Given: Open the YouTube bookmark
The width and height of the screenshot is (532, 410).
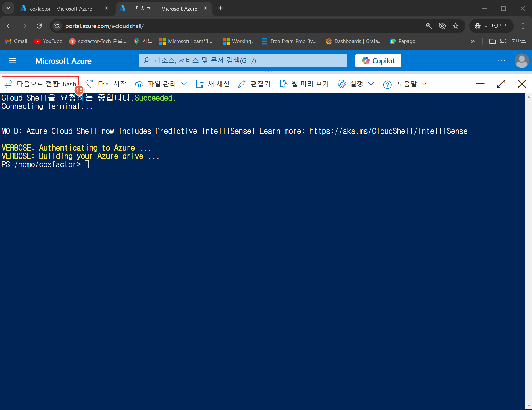Looking at the screenshot, I should pyautogui.click(x=48, y=41).
